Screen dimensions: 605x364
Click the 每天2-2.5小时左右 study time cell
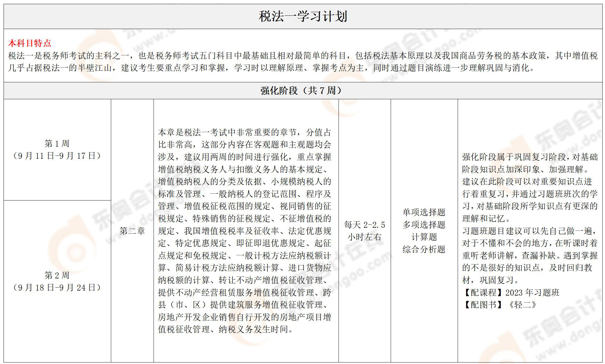coord(365,231)
